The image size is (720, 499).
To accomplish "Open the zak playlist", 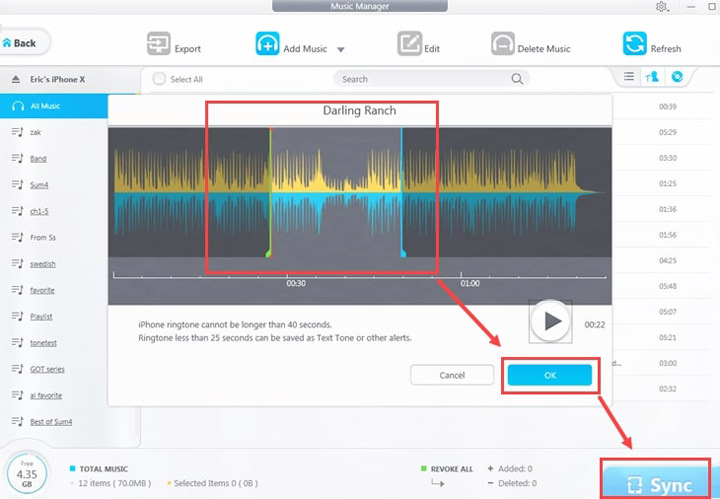I will pyautogui.click(x=35, y=132).
